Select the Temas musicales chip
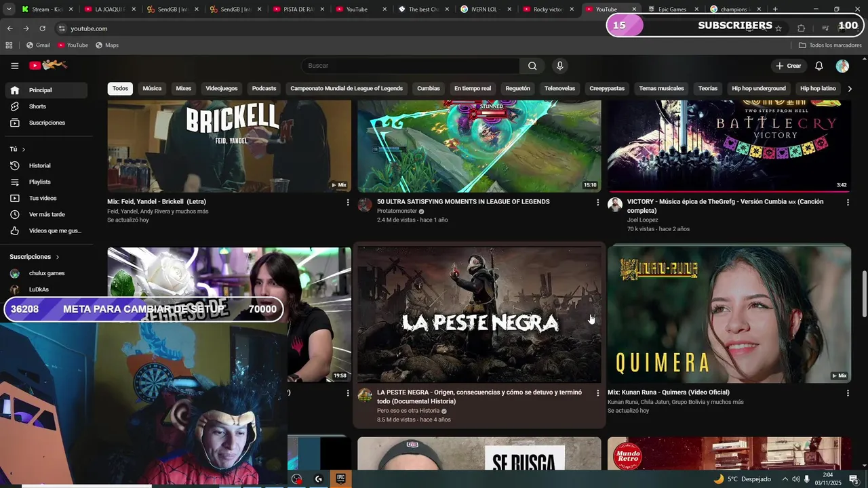Image resolution: width=868 pixels, height=488 pixels. point(661,89)
